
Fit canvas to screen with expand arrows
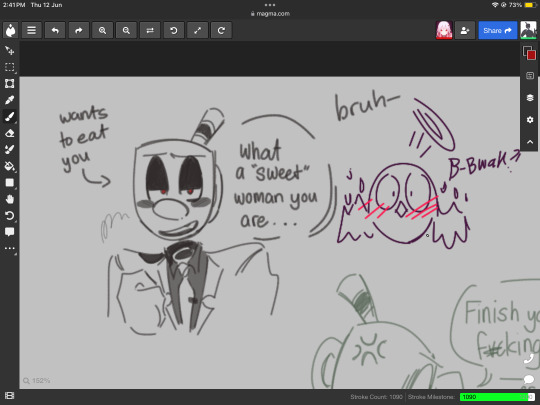point(198,30)
